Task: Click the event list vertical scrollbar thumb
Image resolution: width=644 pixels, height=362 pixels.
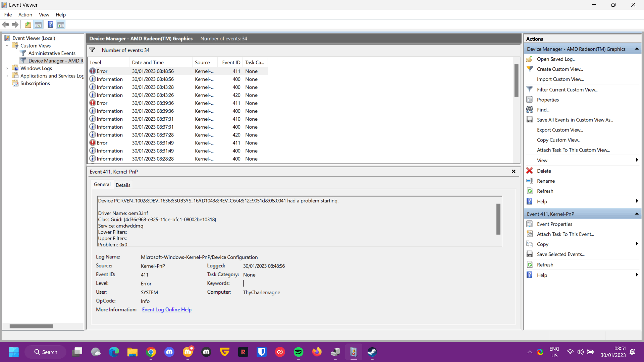Action: tap(516, 80)
